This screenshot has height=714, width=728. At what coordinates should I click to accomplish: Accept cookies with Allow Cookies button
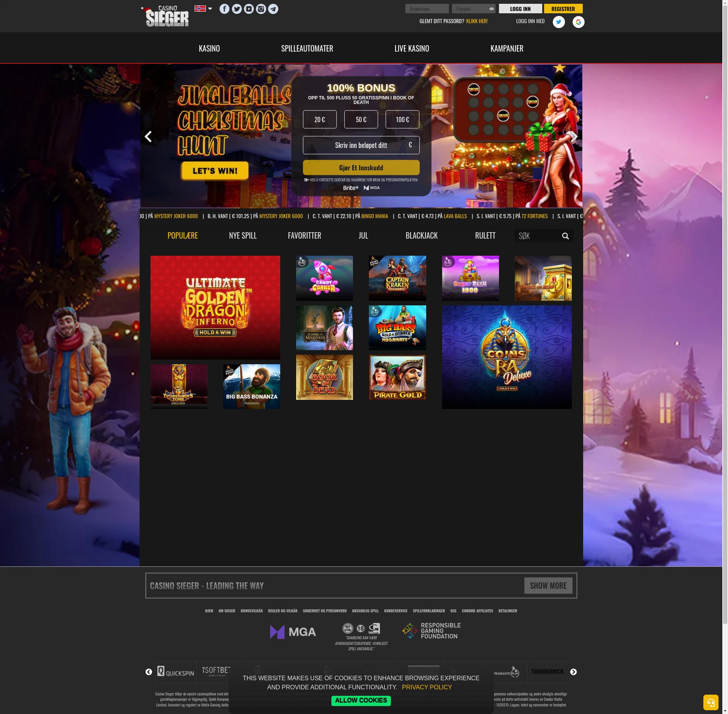361,700
